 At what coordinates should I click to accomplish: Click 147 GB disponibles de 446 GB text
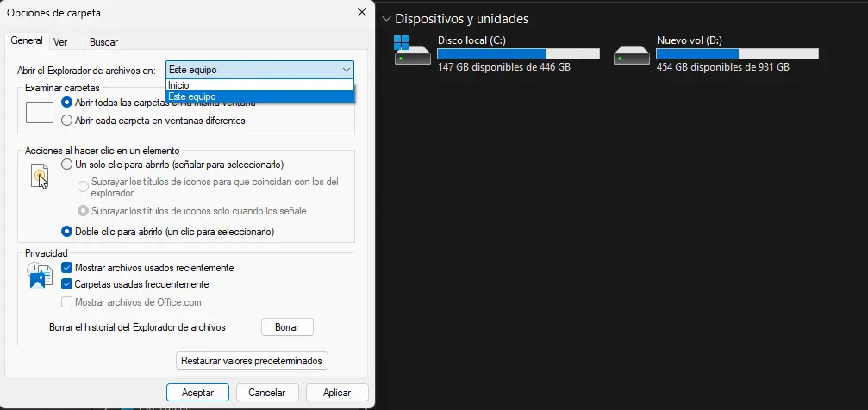click(x=503, y=67)
